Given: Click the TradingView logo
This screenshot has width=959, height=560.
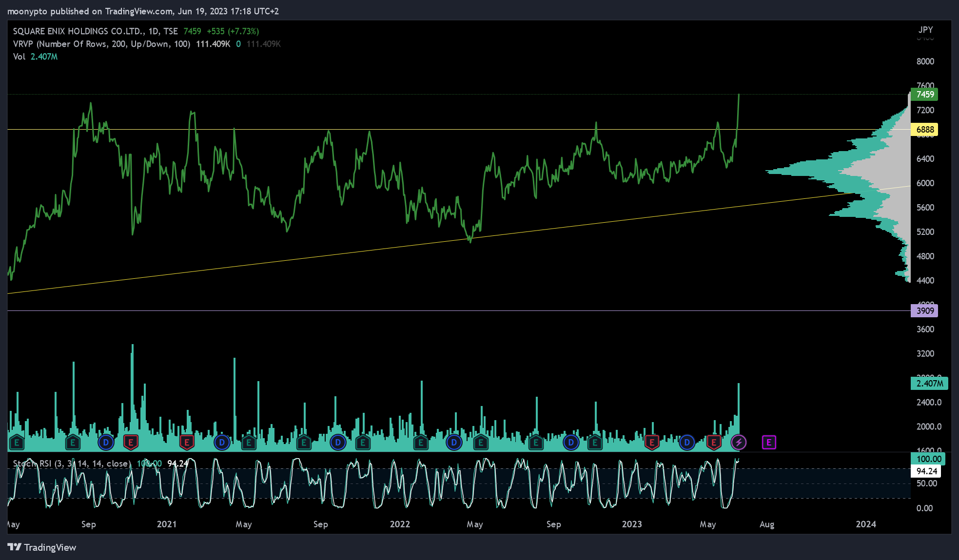Looking at the screenshot, I should [42, 547].
